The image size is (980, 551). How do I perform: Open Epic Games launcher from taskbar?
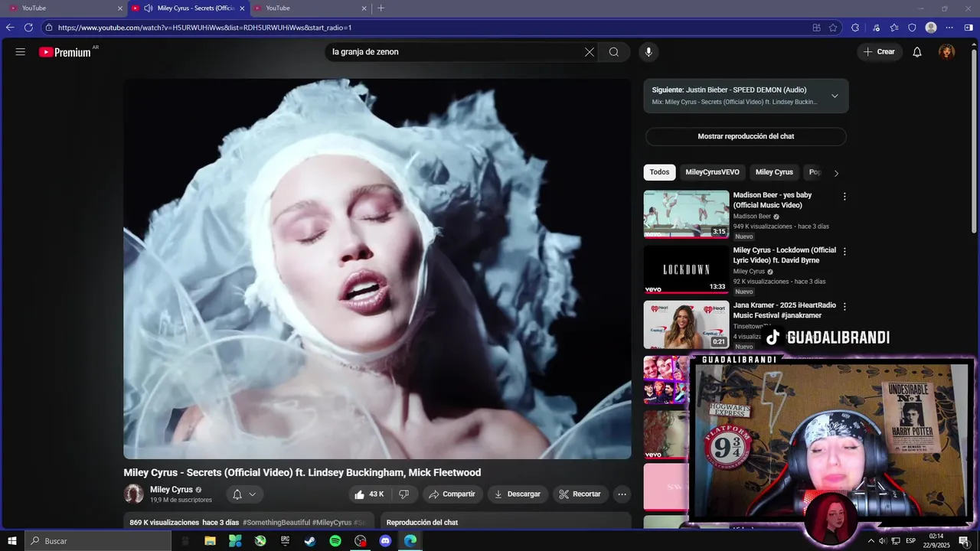pyautogui.click(x=286, y=541)
